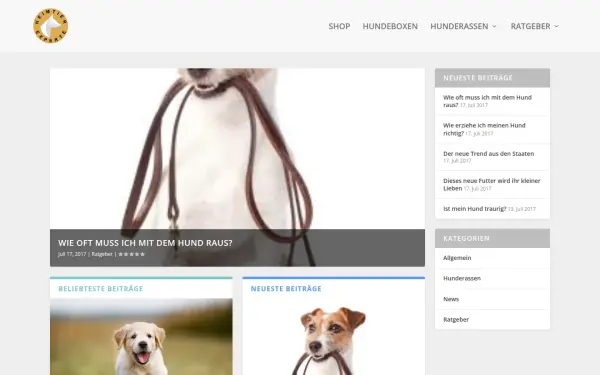Open the HUNDERASSEN menu
The image size is (600, 375).
coord(459,26)
